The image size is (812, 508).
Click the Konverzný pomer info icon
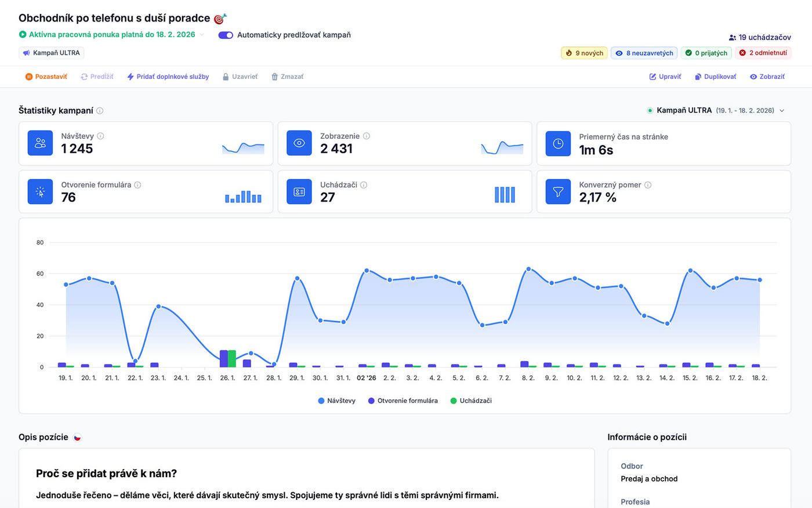(x=648, y=185)
